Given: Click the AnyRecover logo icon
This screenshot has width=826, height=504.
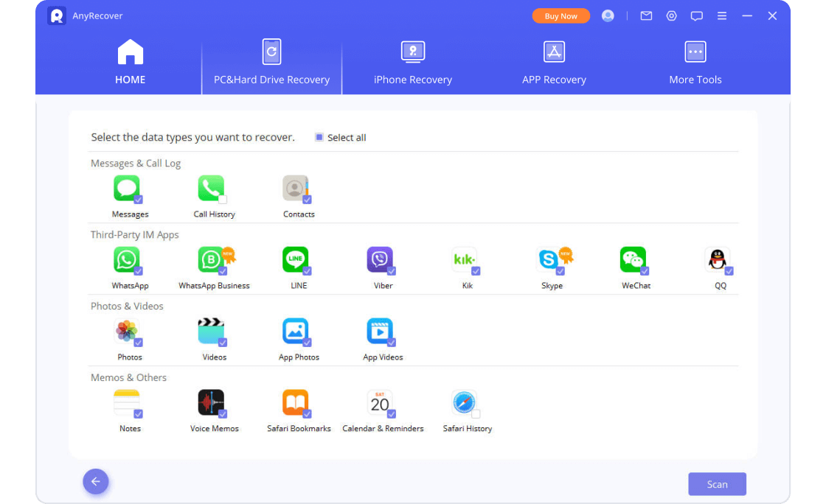Looking at the screenshot, I should click(56, 15).
